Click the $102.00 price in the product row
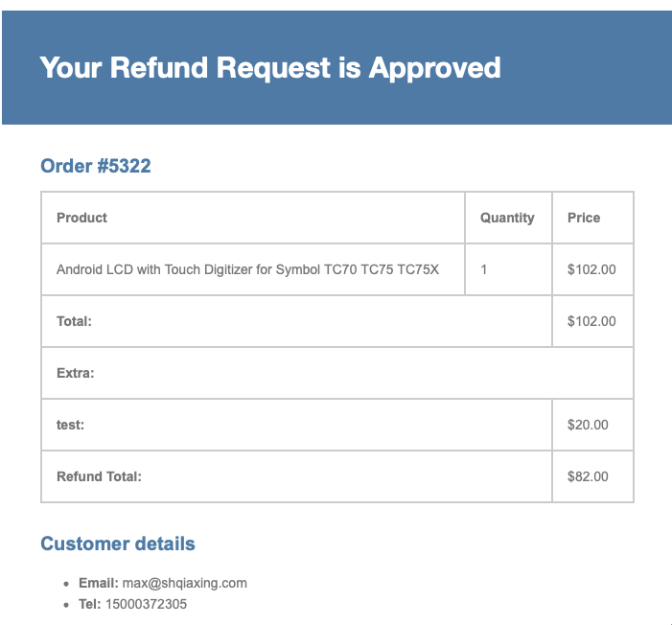This screenshot has height=625, width=672. point(591,269)
